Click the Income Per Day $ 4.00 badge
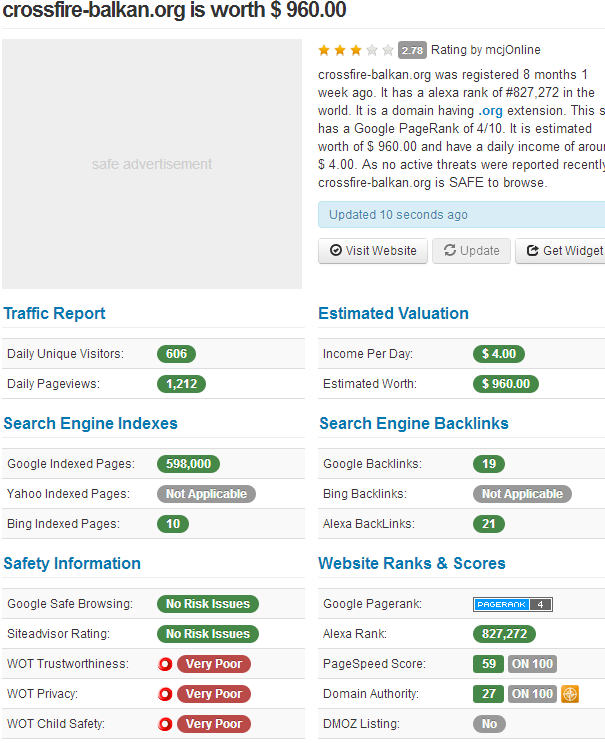Screen dimensions: 605x743 [499, 354]
